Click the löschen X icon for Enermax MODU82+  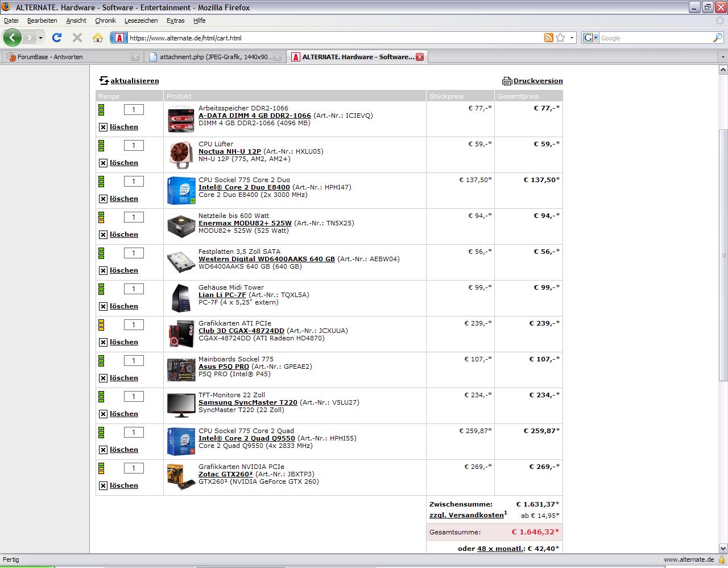[x=103, y=235]
